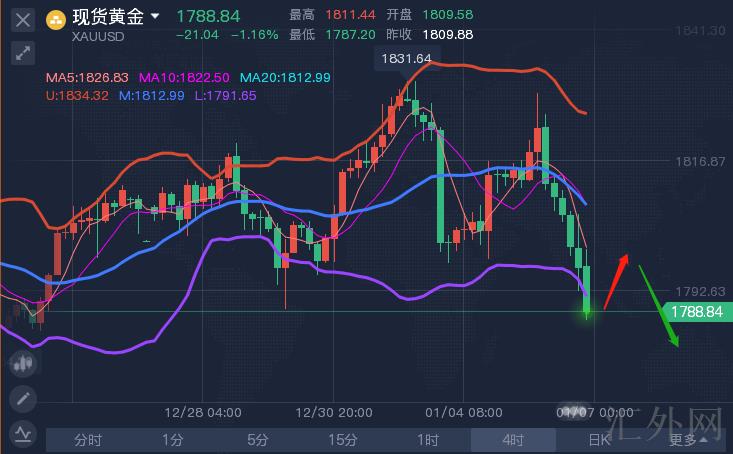The width and height of the screenshot is (733, 454).
Task: Close the chart with the X icon
Action: [23, 19]
